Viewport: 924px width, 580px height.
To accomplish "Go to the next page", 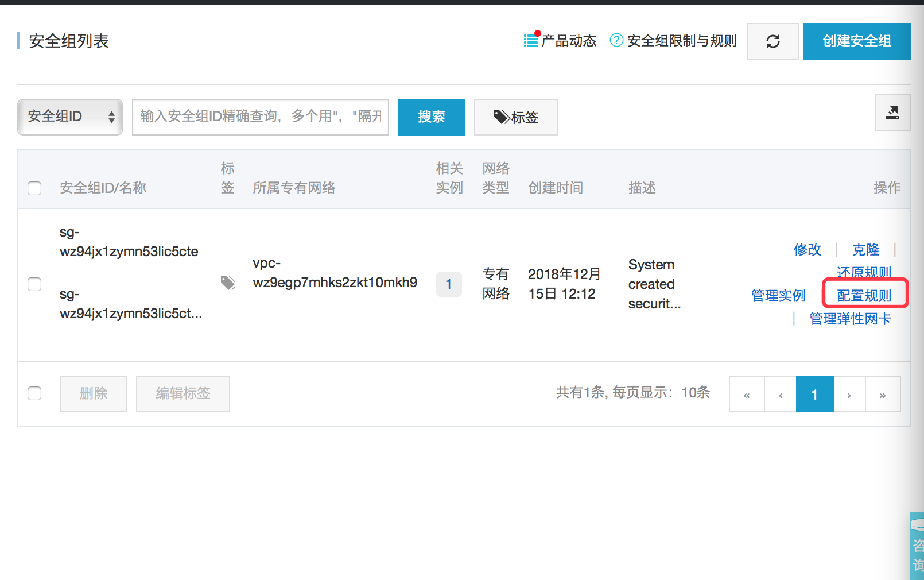I will pyautogui.click(x=849, y=395).
